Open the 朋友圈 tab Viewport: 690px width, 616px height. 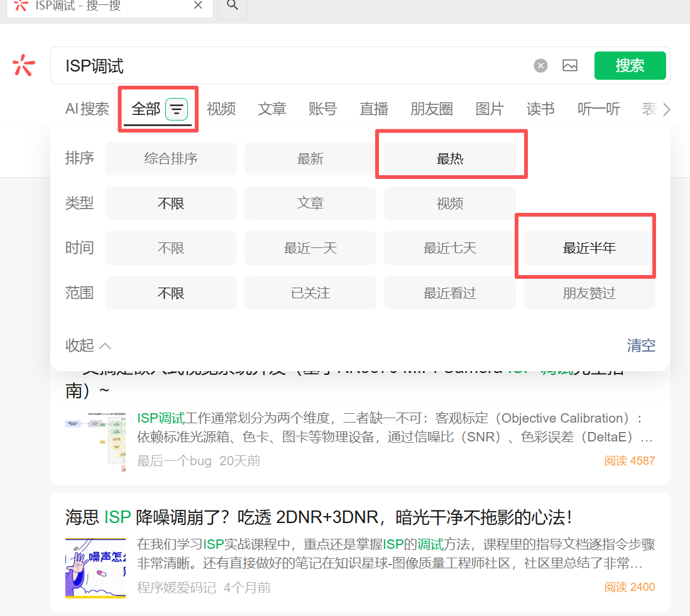[x=432, y=109]
